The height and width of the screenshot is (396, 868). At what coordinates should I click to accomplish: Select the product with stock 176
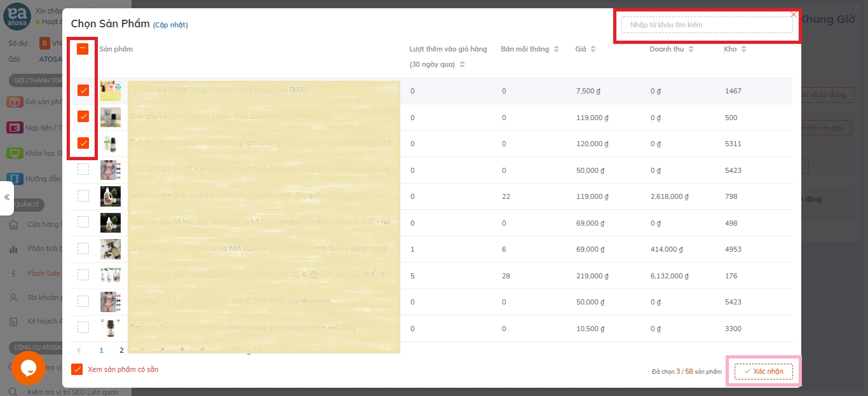[83, 275]
